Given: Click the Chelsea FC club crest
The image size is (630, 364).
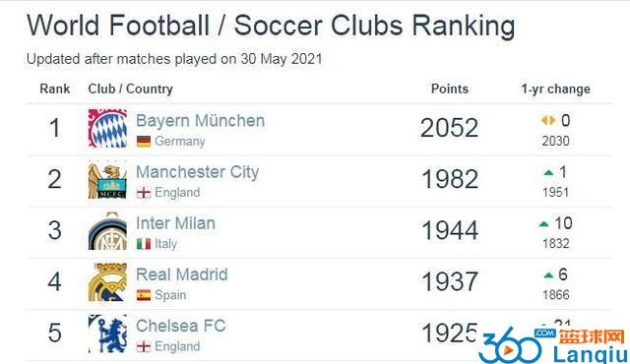Looking at the screenshot, I should point(107,334).
